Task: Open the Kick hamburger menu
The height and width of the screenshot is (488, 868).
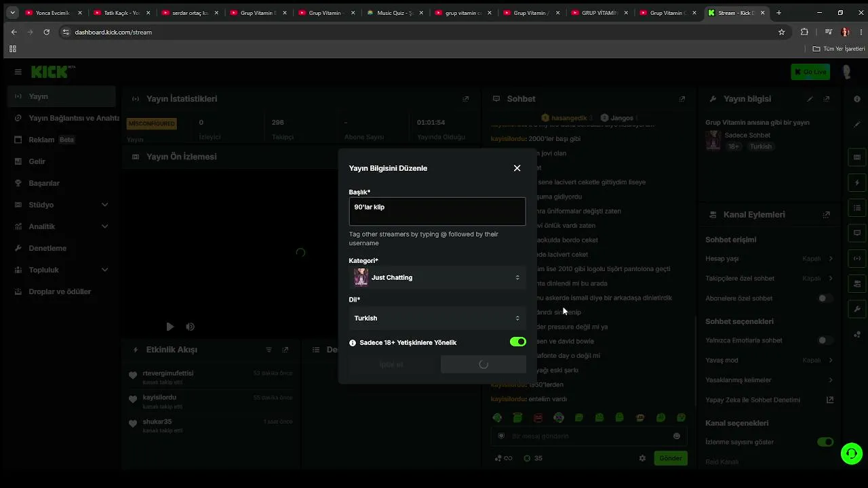Action: pos(18,72)
